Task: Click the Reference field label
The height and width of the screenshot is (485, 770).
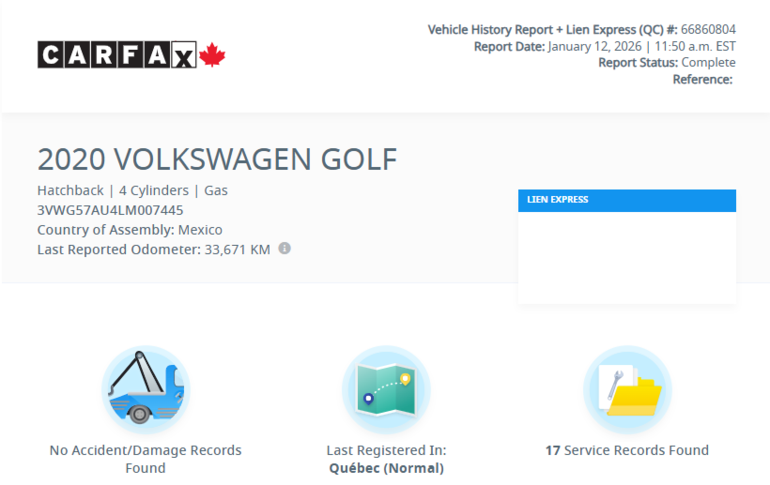Action: tap(702, 79)
